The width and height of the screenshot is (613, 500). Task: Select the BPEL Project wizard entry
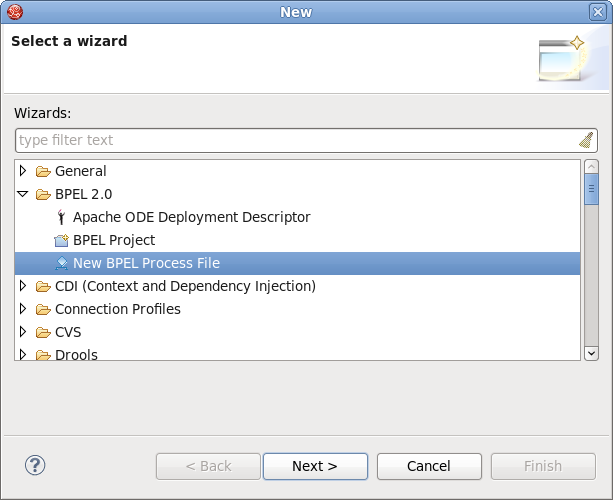114,240
